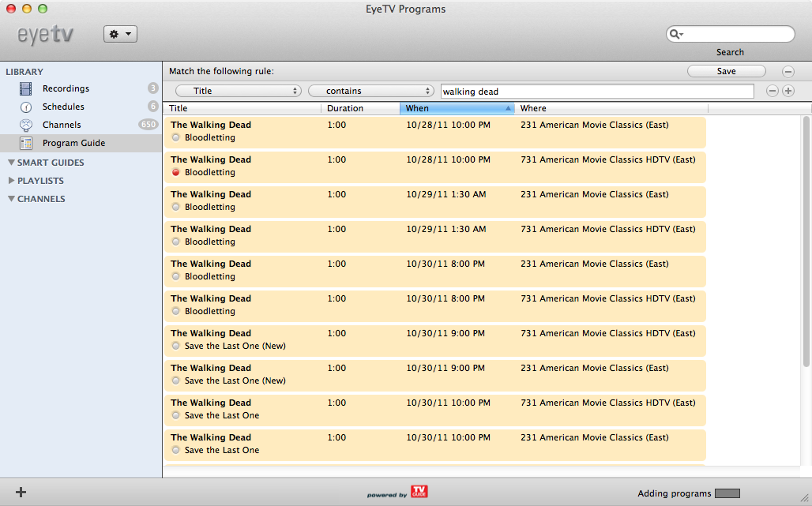This screenshot has width=812, height=506.
Task: Expand the Playlists section
Action: [x=11, y=181]
